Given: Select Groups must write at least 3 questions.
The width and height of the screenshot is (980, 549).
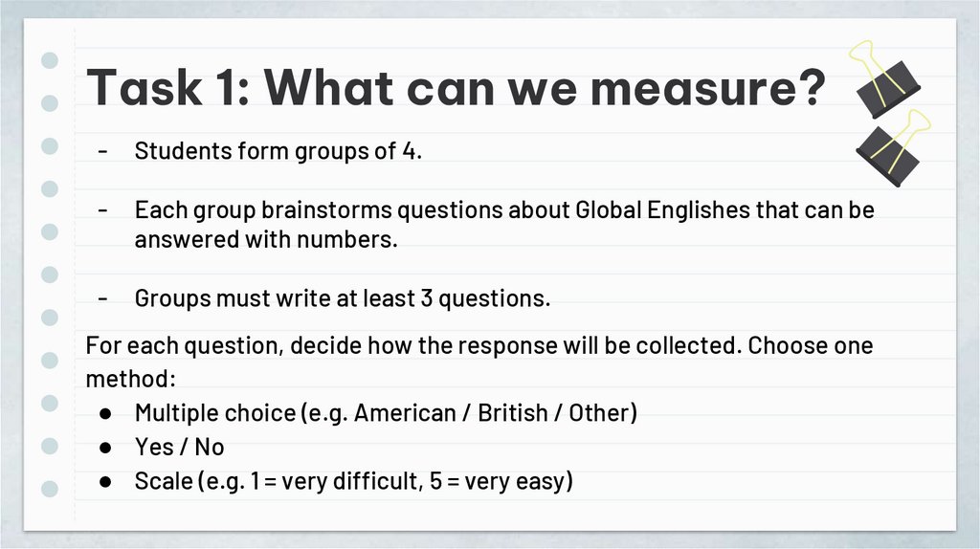Looking at the screenshot, I should [342, 298].
